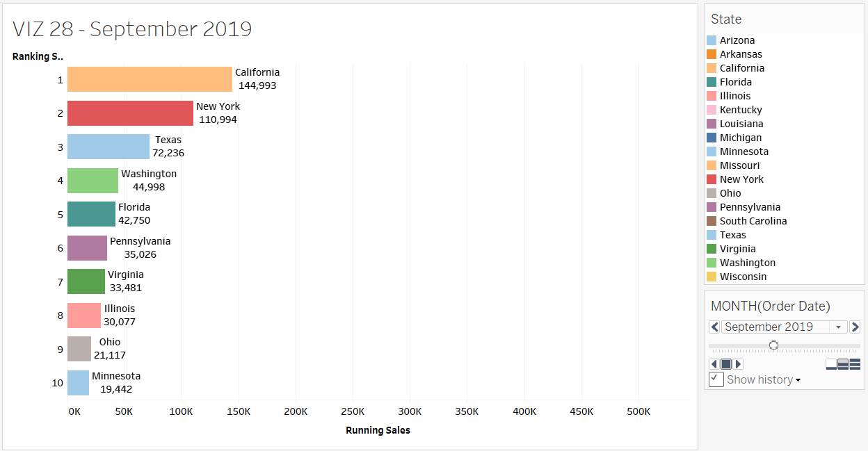
Task: Select the California bar in the chart
Action: click(x=150, y=79)
